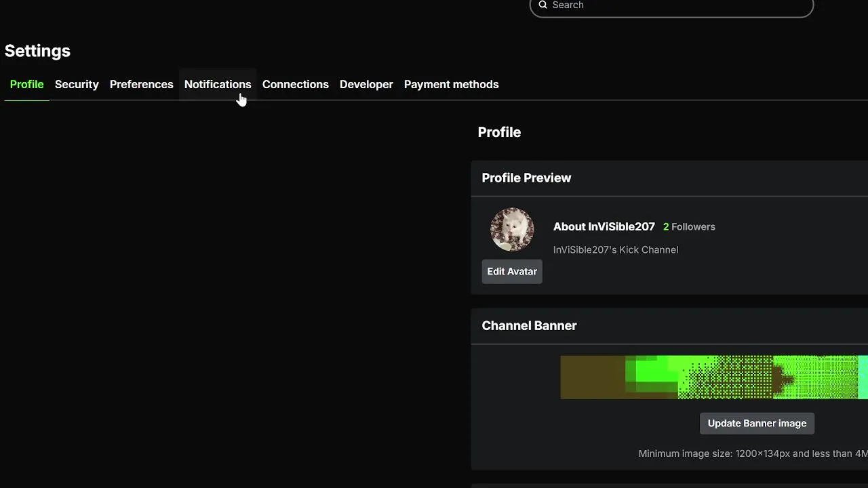This screenshot has height=488, width=868.
Task: Focus the Search input field
Action: pos(671,5)
